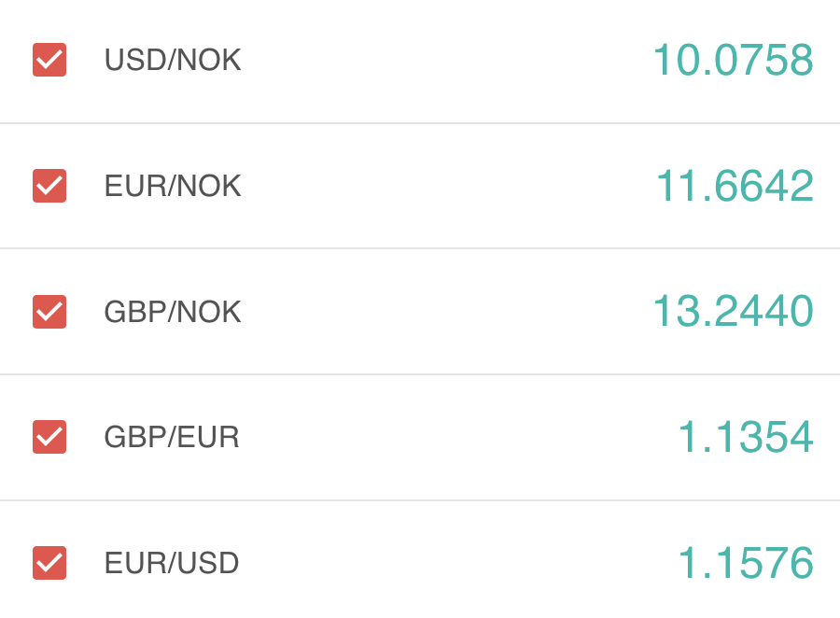Click the EUR/NOK row's empty middle area
This screenshot has height=618, width=840.
click(439, 186)
